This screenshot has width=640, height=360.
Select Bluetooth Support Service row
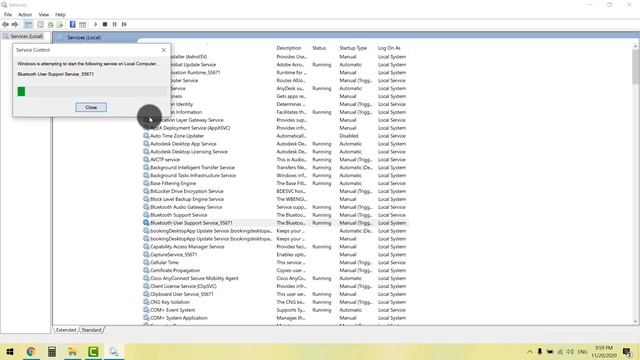click(x=276, y=215)
